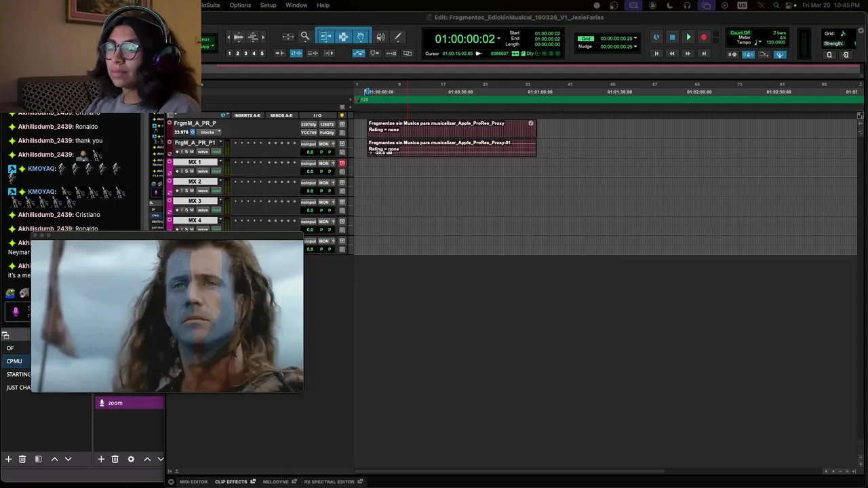Image resolution: width=868 pixels, height=488 pixels.
Task: Toggle automation follows edit button
Action: [x=359, y=54]
